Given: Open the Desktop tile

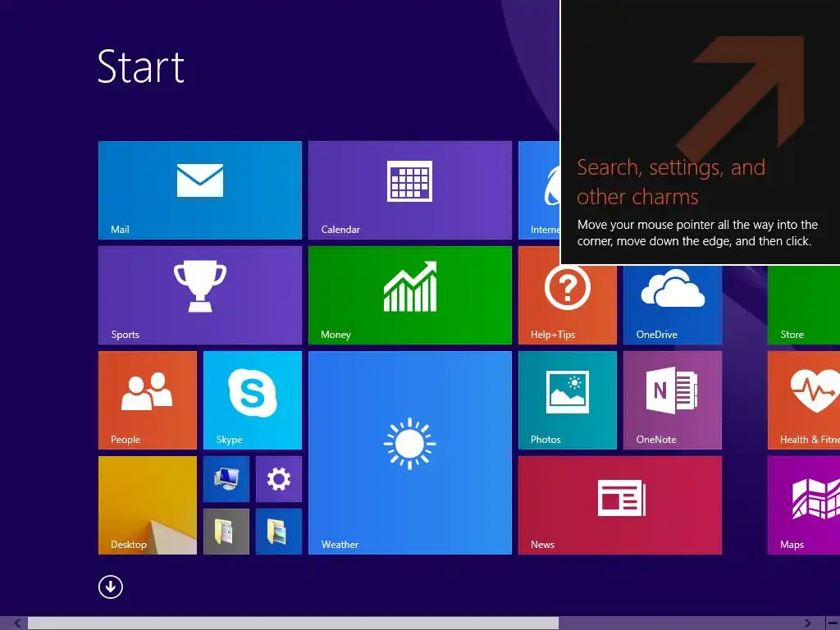Looking at the screenshot, I should click(148, 505).
